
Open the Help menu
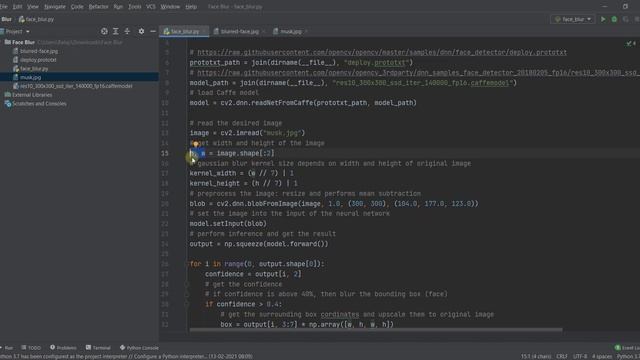[x=191, y=7]
